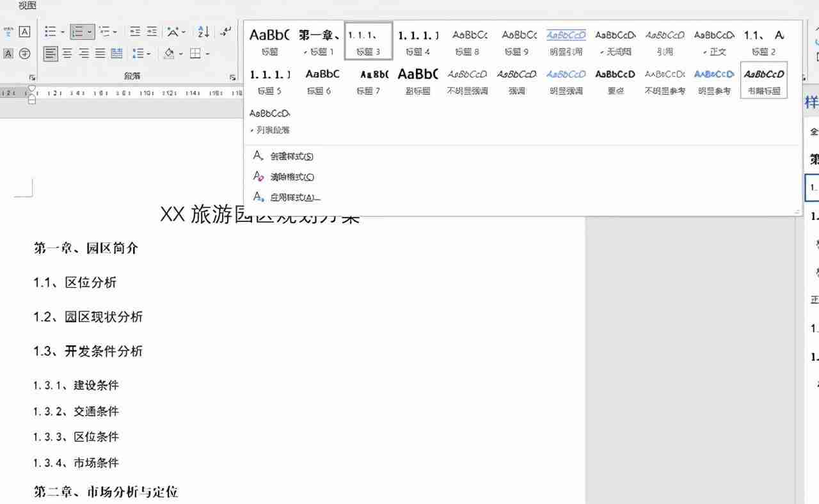The width and height of the screenshot is (819, 504).
Task: Select the bullets list icon
Action: (51, 31)
